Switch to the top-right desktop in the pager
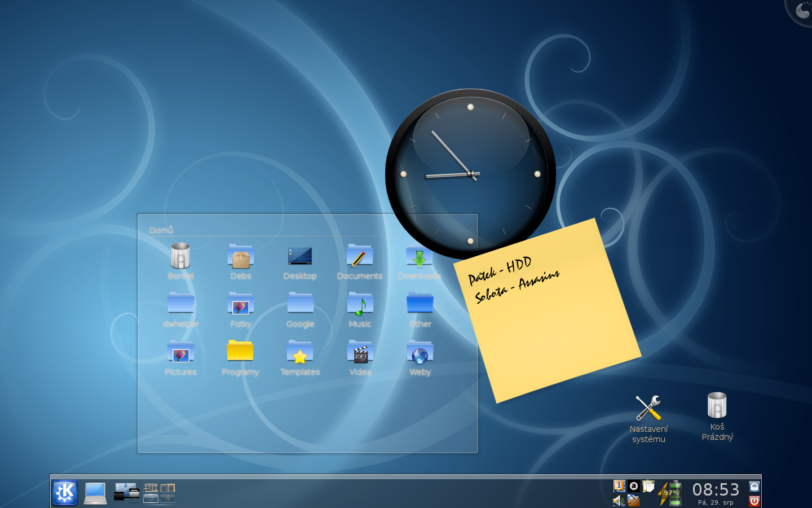This screenshot has width=812, height=508. coord(167,488)
